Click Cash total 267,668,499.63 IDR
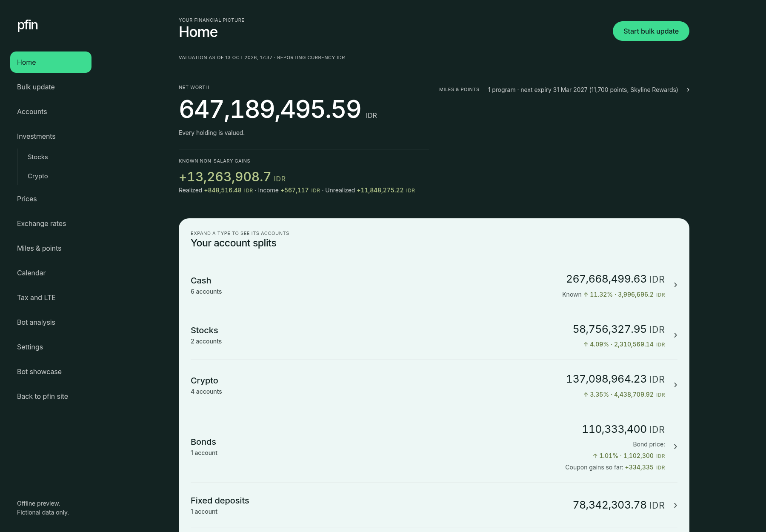 click(x=615, y=279)
